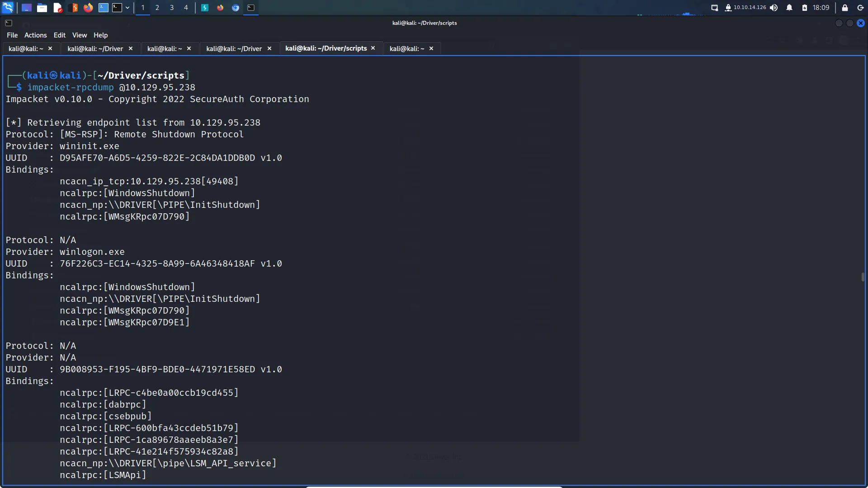The image size is (868, 488).
Task: Open the terminal emulator launcher icon
Action: [117, 8]
